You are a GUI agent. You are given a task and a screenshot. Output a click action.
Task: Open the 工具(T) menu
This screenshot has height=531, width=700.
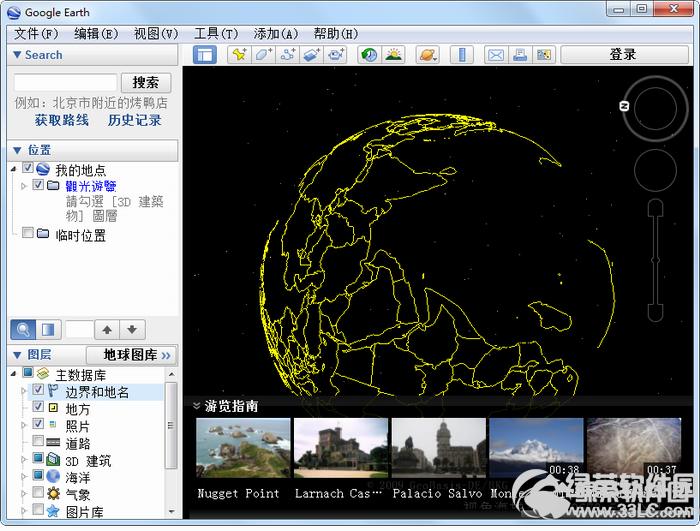[x=216, y=34]
